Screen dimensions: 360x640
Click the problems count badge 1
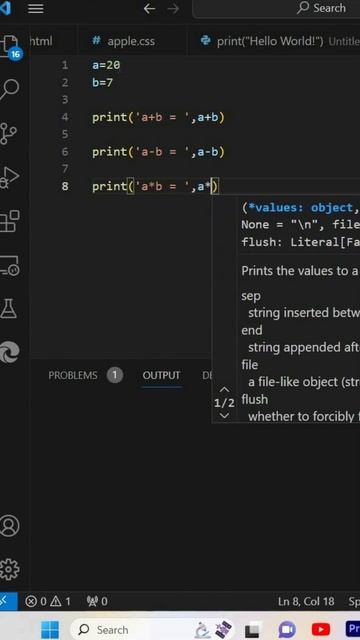[x=115, y=376]
